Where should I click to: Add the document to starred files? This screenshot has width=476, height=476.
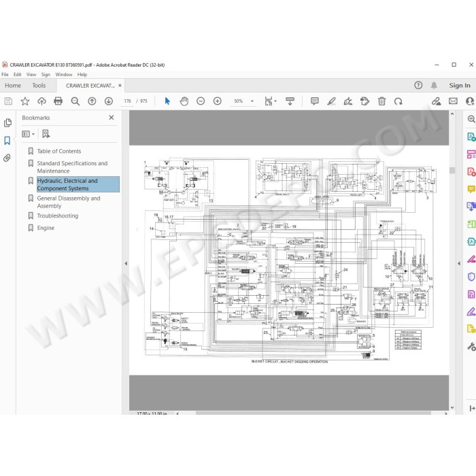[25, 101]
